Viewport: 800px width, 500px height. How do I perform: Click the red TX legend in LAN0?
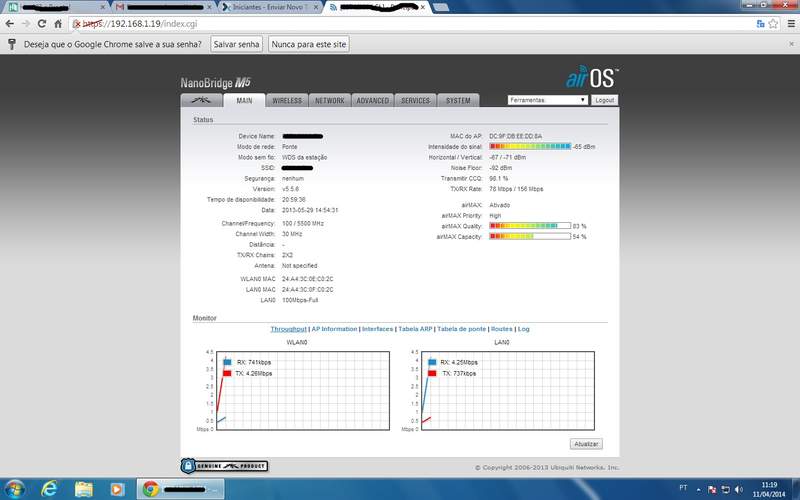[432, 373]
